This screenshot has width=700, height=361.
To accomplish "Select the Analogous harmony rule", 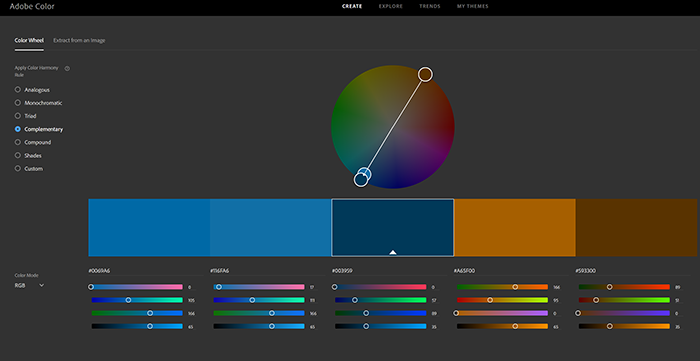I will click(x=32, y=90).
